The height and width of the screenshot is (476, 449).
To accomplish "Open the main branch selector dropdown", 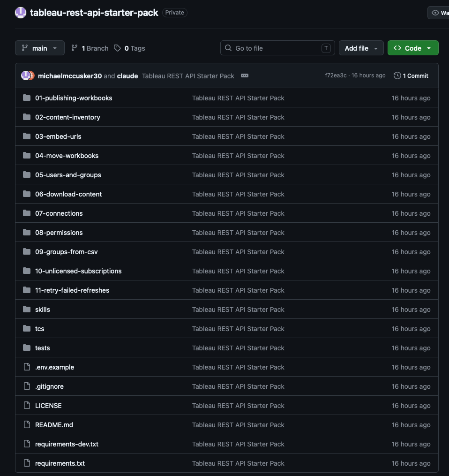I will pyautogui.click(x=40, y=48).
